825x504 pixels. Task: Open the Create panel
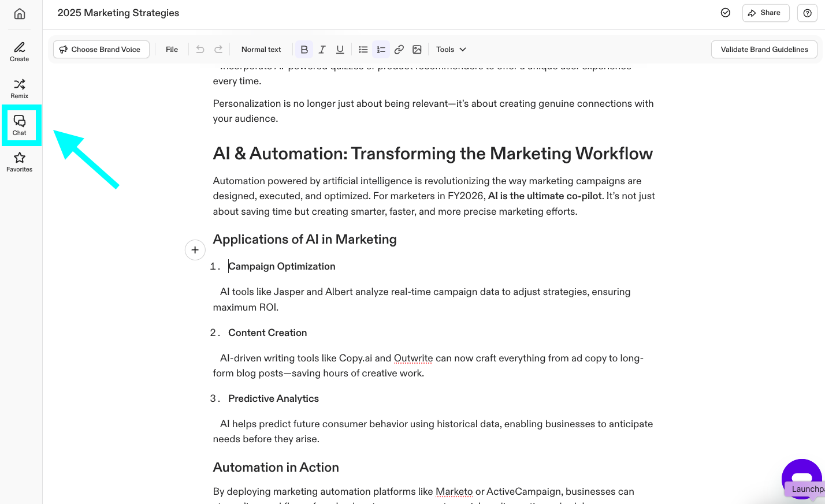tap(20, 51)
